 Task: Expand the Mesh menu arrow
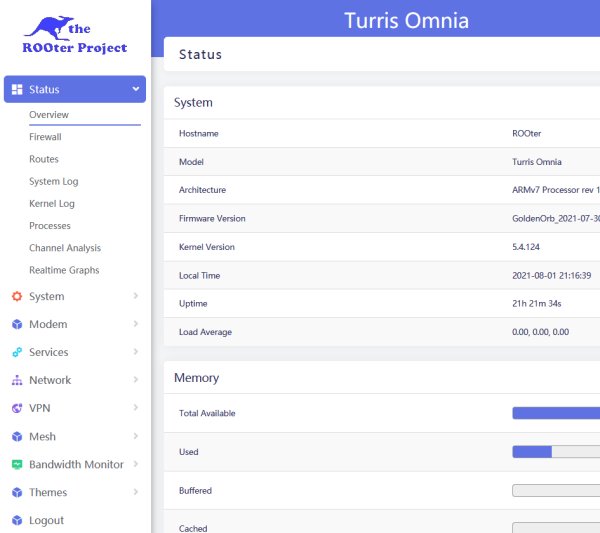click(135, 436)
